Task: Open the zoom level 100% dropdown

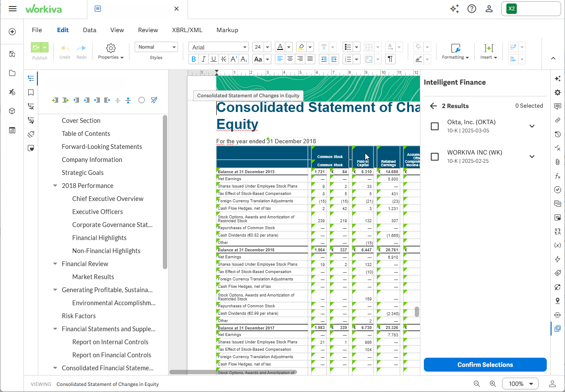Action: (520, 384)
